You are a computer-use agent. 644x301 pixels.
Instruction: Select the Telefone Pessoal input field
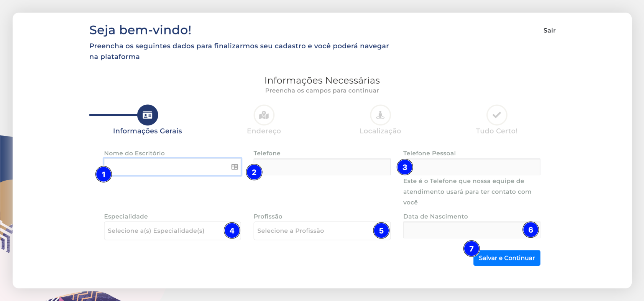pos(475,167)
